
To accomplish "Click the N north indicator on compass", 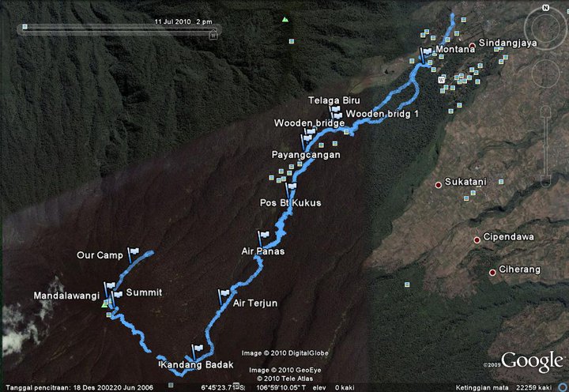I will coord(545,8).
